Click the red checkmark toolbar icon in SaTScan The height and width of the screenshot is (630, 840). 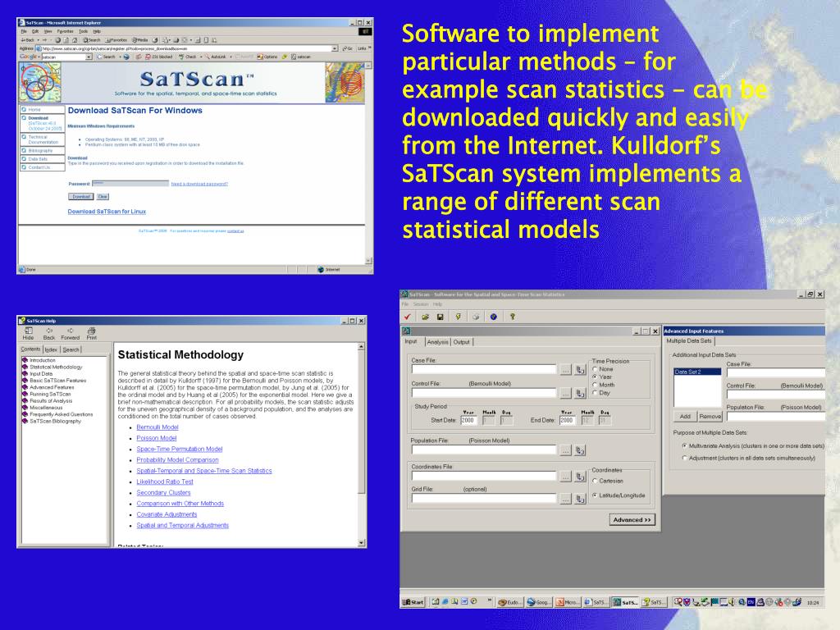407,317
